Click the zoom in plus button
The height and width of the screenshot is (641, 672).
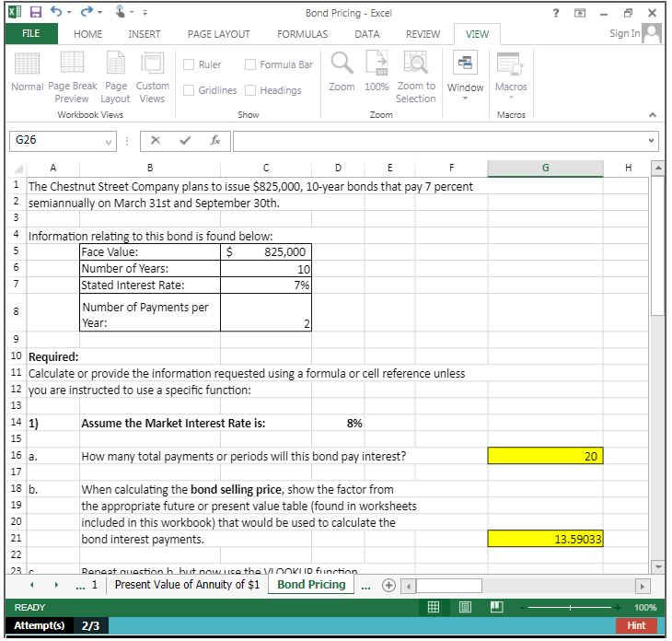[x=618, y=608]
